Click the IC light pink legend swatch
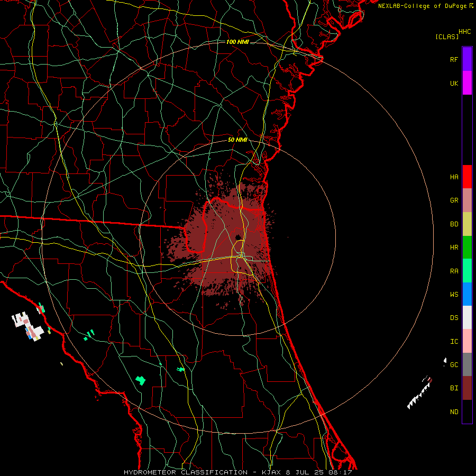476x476 pixels. pos(467,341)
